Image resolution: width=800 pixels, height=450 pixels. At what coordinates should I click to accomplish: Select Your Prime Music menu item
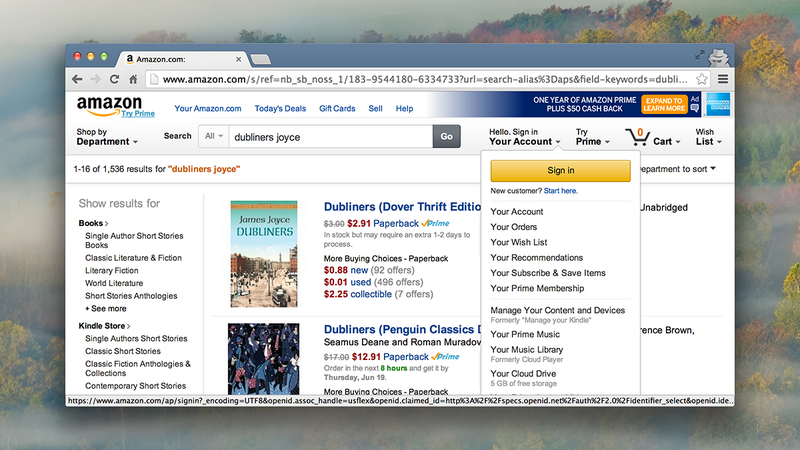tap(525, 334)
